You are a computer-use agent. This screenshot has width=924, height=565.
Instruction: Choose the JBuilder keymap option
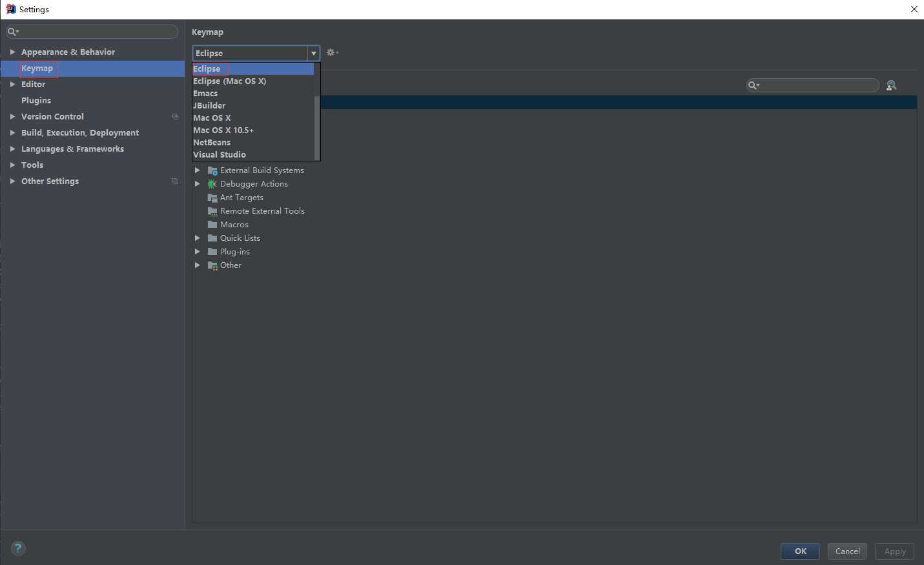click(253, 105)
